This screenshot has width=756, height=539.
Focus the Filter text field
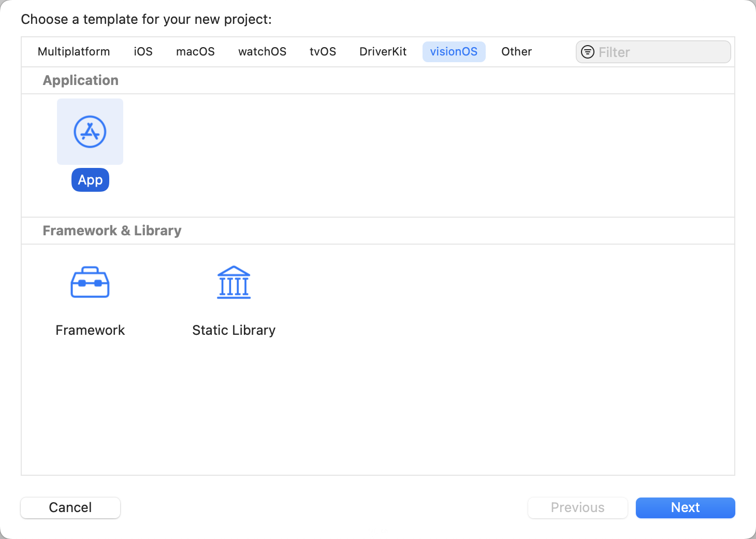653,52
